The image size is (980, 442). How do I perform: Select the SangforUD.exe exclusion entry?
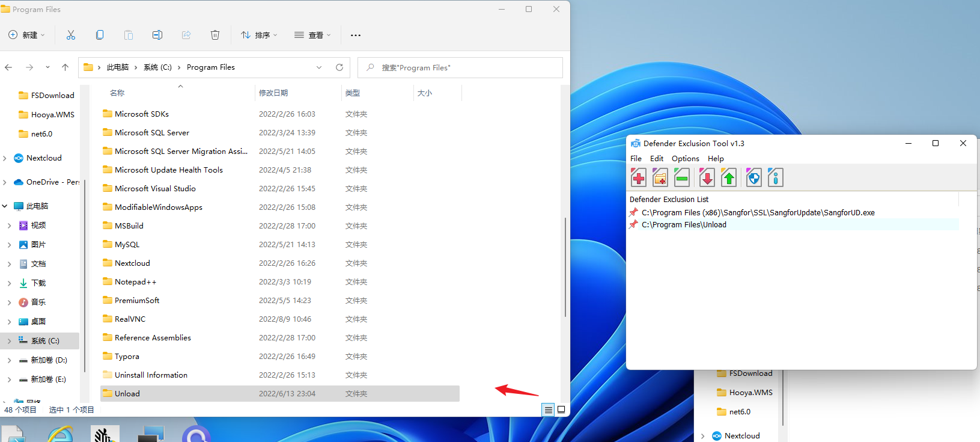(758, 212)
